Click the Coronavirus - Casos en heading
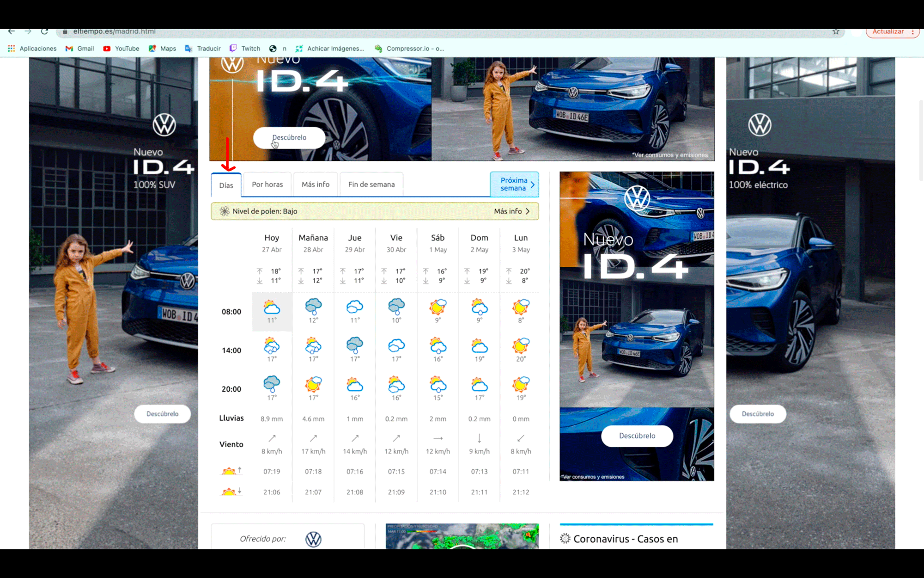 [626, 539]
